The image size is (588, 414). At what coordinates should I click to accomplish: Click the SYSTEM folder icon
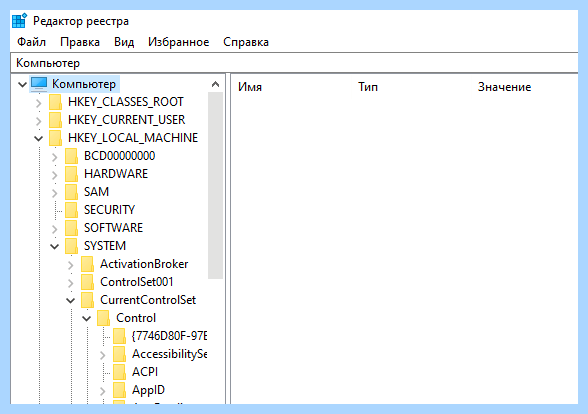coord(71,246)
